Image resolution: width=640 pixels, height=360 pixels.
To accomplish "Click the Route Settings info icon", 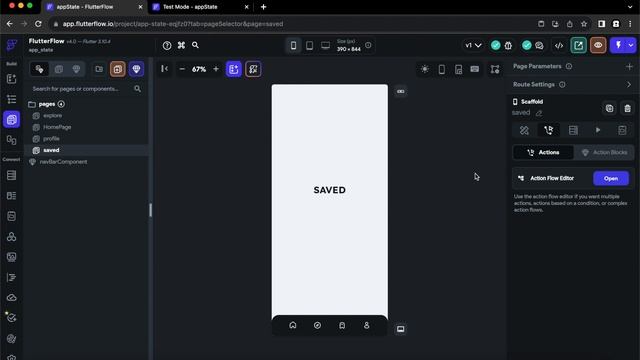I will pos(562,84).
